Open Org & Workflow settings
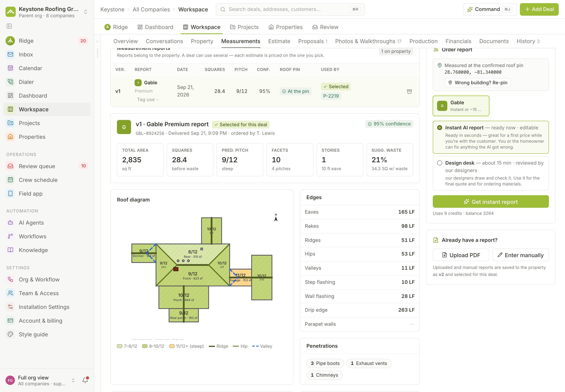This screenshot has width=565, height=392. pos(47,279)
